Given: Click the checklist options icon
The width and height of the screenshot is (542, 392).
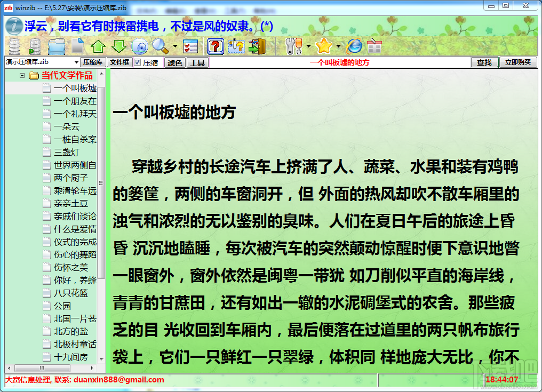Looking at the screenshot, I should [x=190, y=46].
